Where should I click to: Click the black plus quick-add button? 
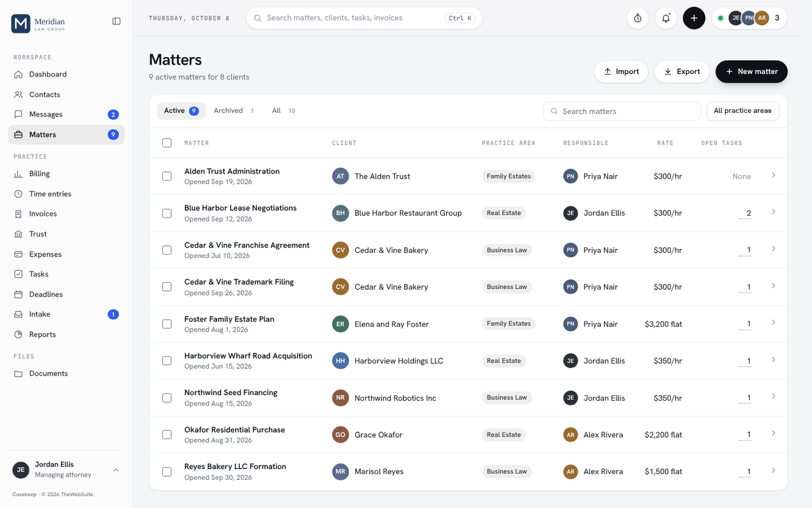coord(694,18)
